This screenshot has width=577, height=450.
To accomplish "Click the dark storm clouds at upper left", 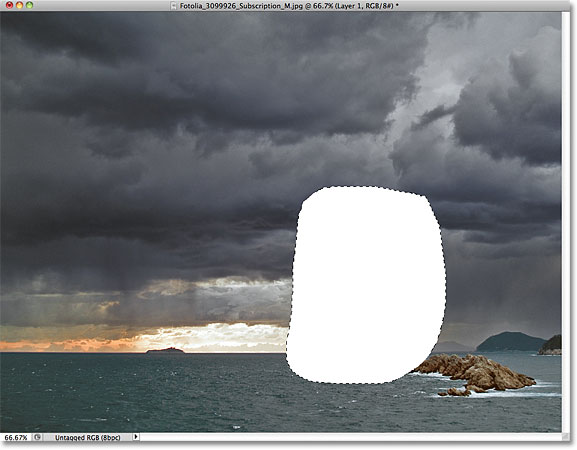I will point(110,74).
